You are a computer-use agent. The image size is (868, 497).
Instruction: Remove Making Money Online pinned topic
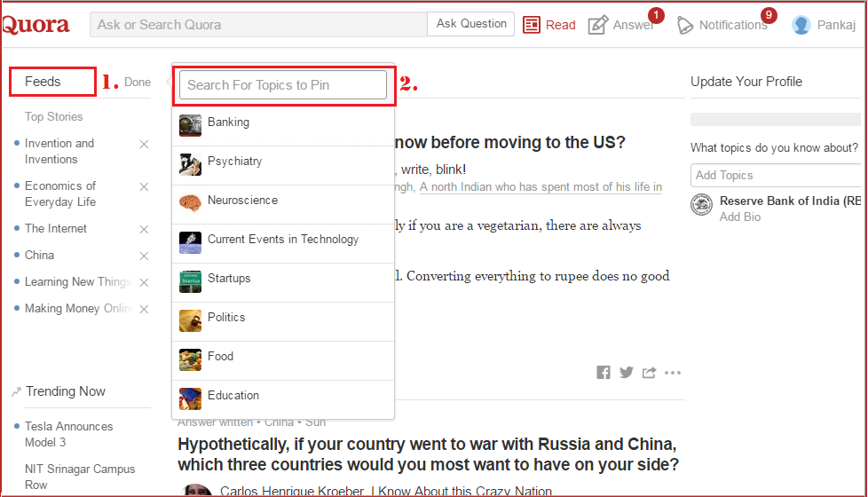[x=144, y=309]
